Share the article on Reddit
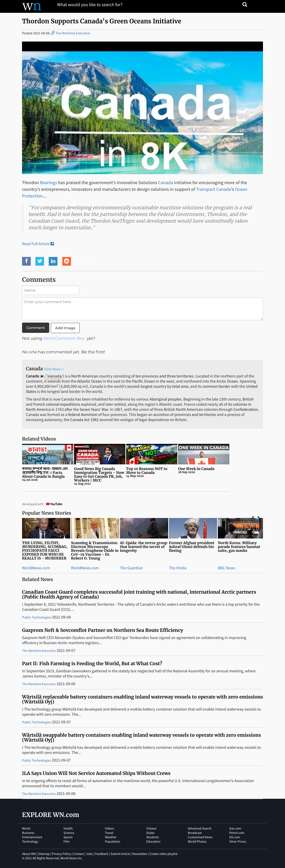 [x=67, y=261]
